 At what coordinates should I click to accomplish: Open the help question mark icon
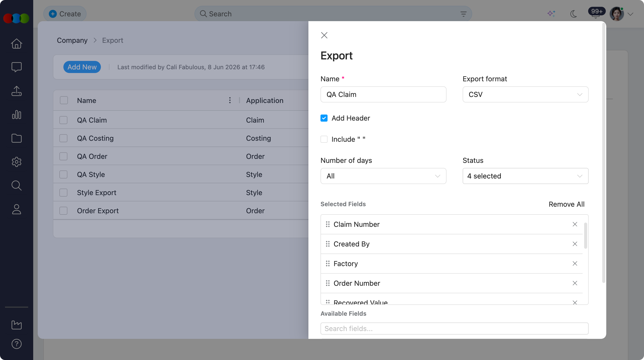[17, 344]
